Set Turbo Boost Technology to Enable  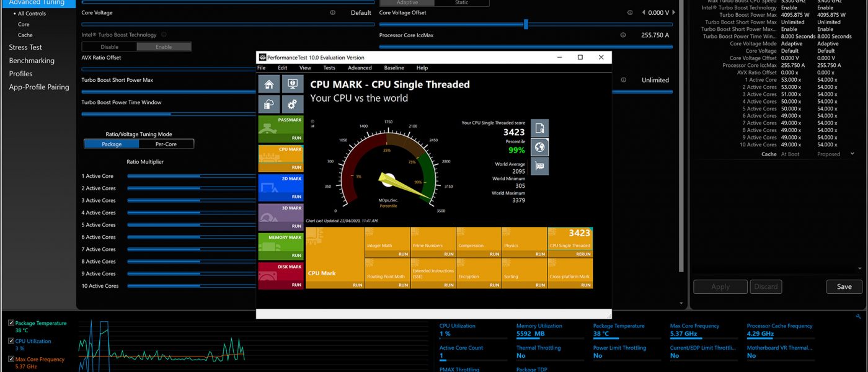tap(164, 46)
